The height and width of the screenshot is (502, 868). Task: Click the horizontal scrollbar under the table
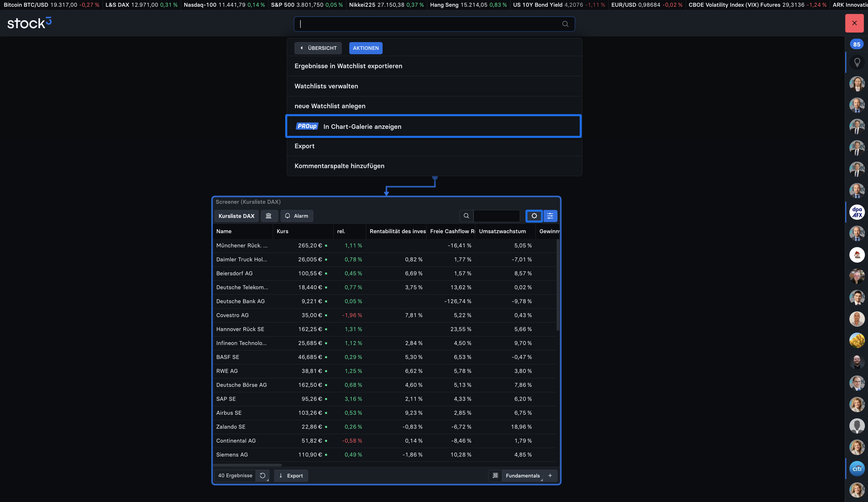click(247, 465)
